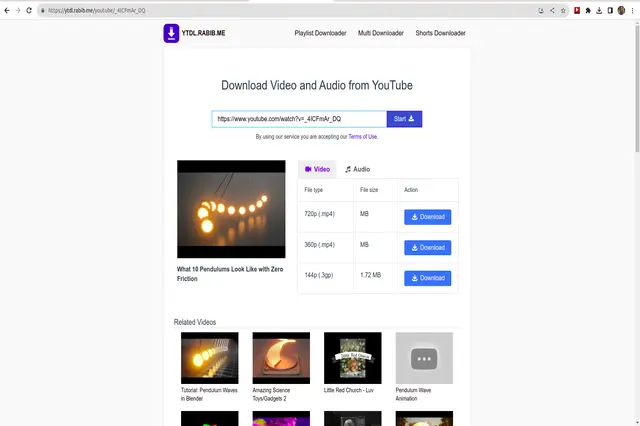Screen dimensions: 640x426
Task: Open the Chrome three-dot menu
Action: (x=632, y=11)
